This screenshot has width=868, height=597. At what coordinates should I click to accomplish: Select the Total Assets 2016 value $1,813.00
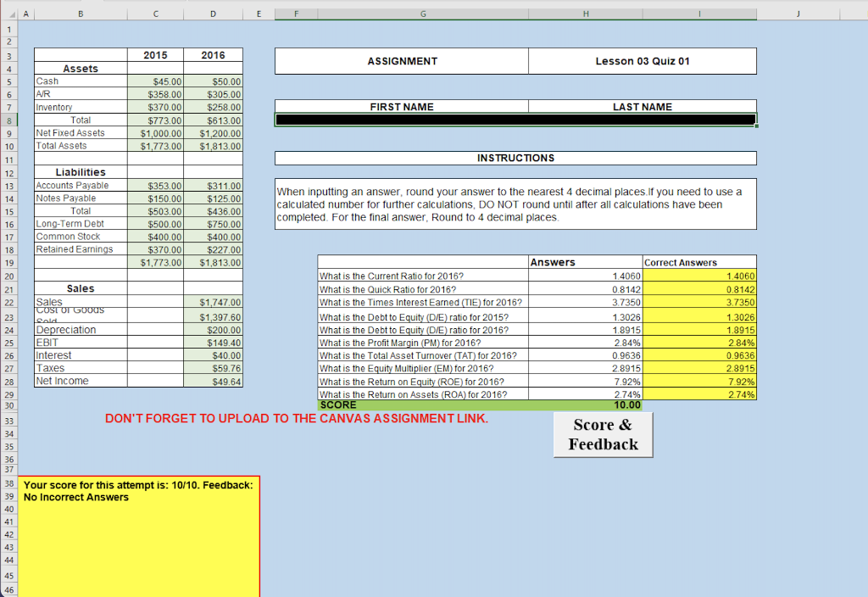212,144
